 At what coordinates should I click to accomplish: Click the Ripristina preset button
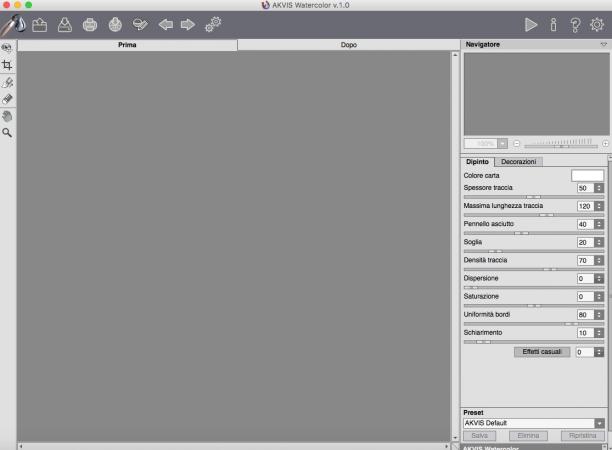click(x=583, y=436)
